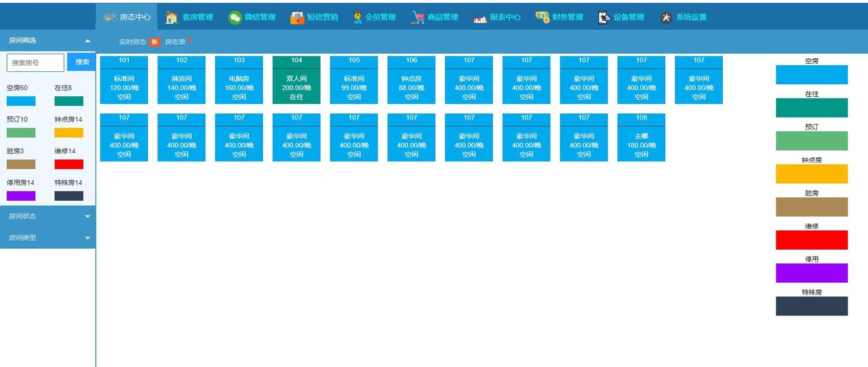Switch to the 房态表 tab
868x367 pixels.
coord(175,42)
